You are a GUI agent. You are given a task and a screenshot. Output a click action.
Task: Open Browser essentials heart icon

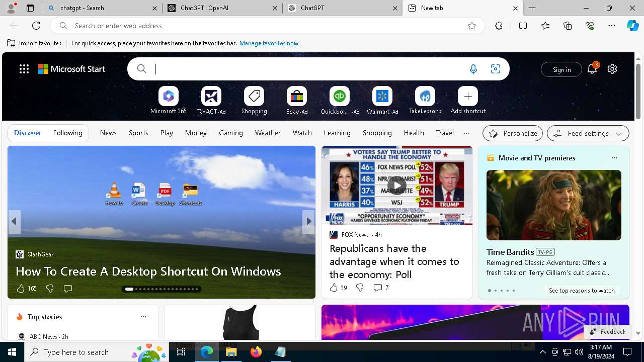590,26
